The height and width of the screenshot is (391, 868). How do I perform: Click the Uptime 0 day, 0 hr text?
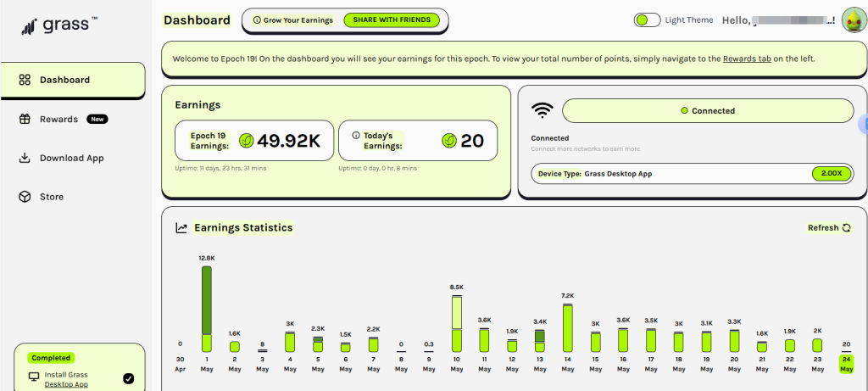click(377, 168)
